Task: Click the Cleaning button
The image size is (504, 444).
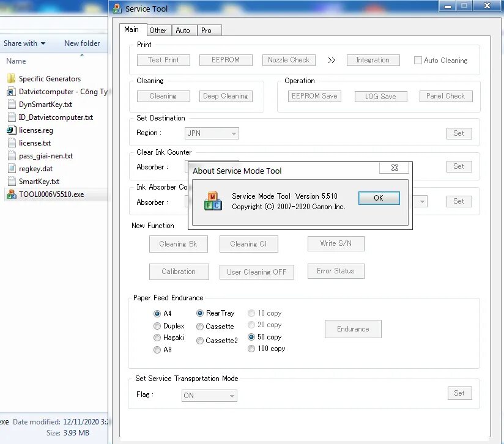Action: click(x=163, y=96)
